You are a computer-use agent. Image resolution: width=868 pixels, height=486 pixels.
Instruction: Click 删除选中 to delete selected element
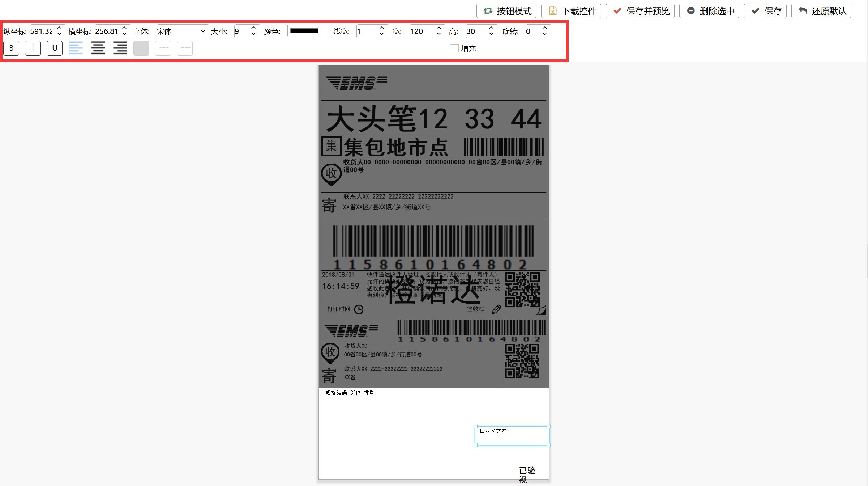click(709, 11)
